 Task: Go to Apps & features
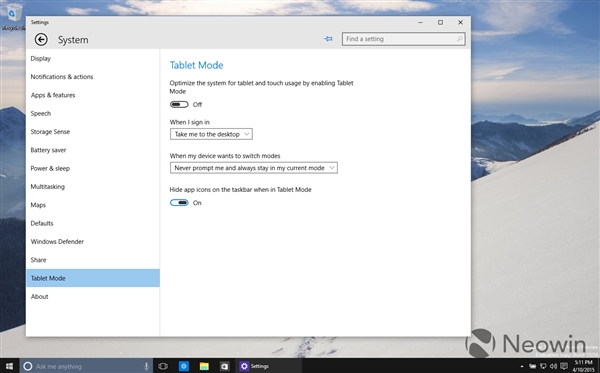pos(93,95)
